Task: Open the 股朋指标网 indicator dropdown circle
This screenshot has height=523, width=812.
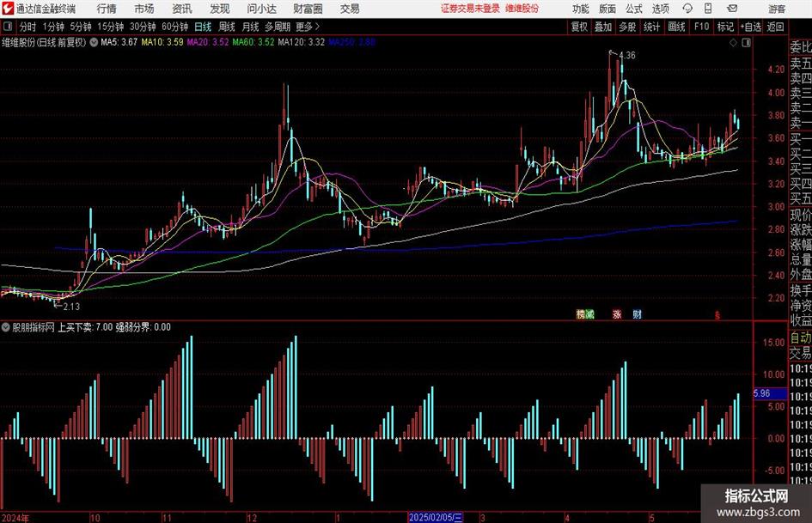Action: coord(6,327)
